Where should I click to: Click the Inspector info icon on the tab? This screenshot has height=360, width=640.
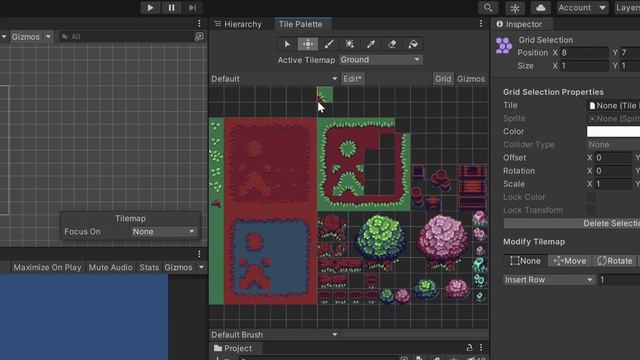coord(500,24)
